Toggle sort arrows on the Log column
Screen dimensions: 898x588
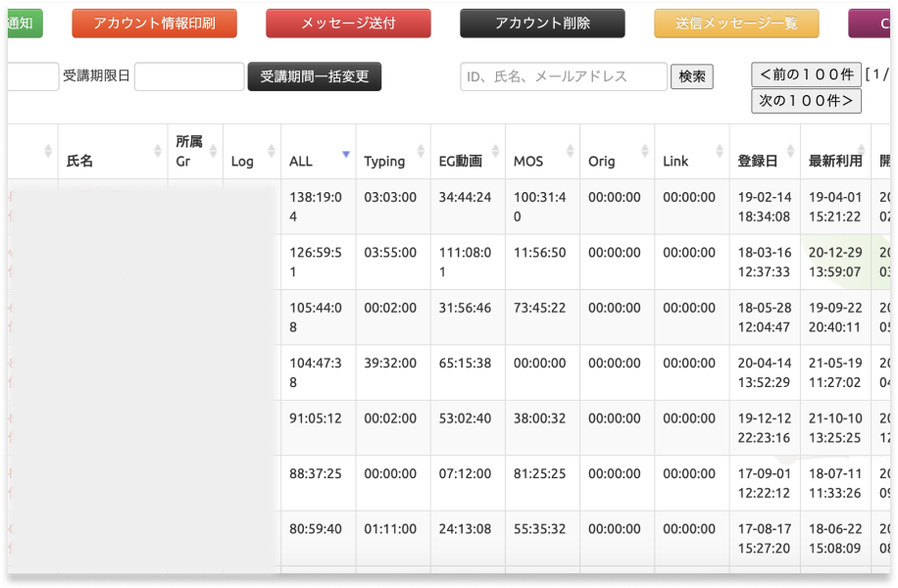coord(272,151)
